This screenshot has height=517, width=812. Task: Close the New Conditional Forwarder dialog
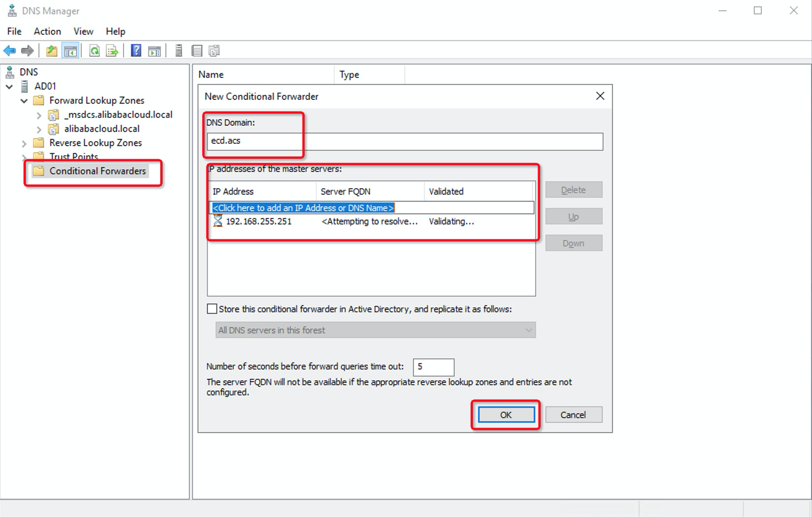pos(600,96)
